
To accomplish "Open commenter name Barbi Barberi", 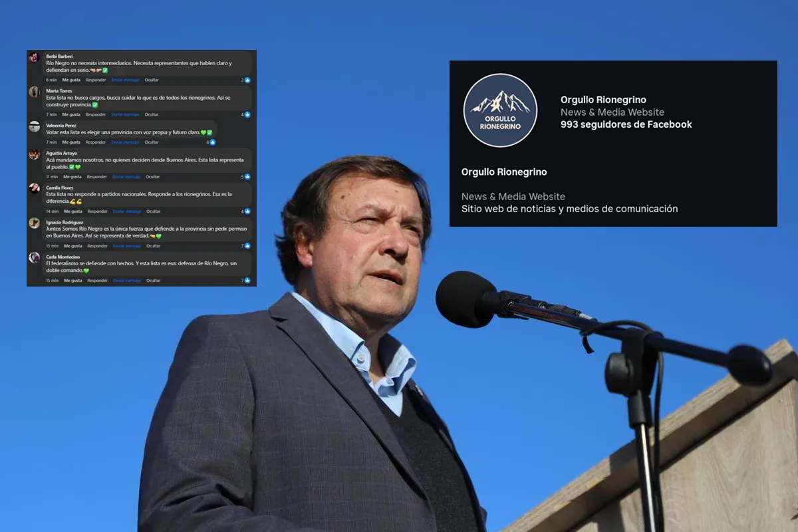I will 60,56.
